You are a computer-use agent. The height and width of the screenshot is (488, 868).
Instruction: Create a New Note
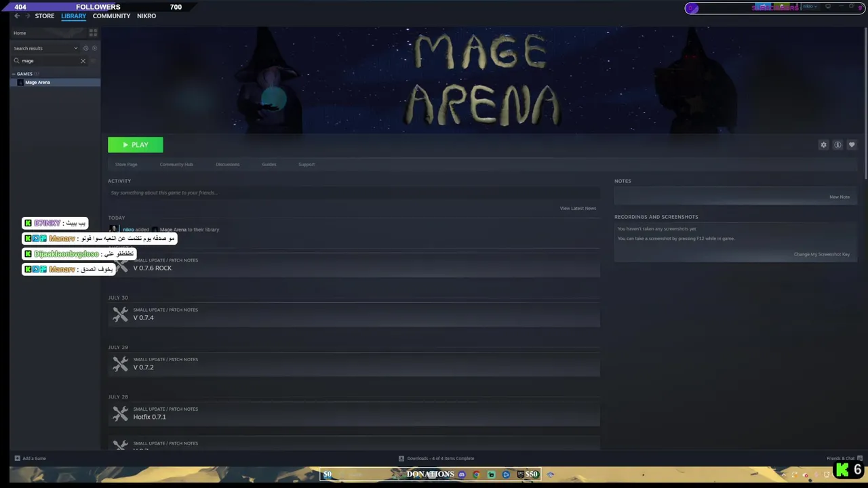(839, 197)
